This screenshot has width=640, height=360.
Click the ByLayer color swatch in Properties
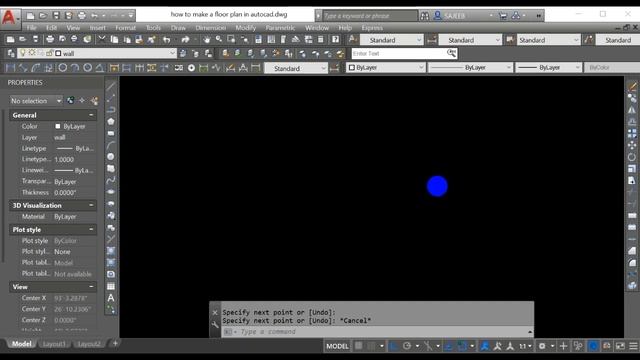pos(58,127)
